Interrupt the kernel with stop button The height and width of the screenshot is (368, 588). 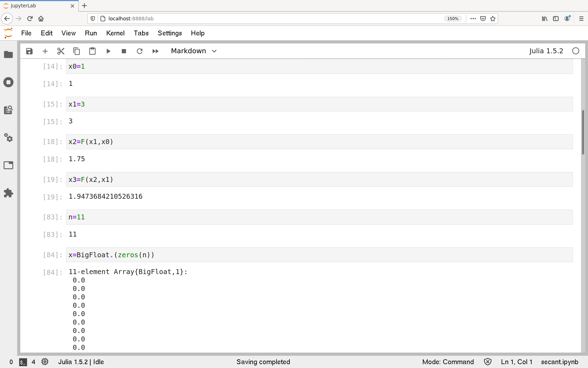pos(124,51)
